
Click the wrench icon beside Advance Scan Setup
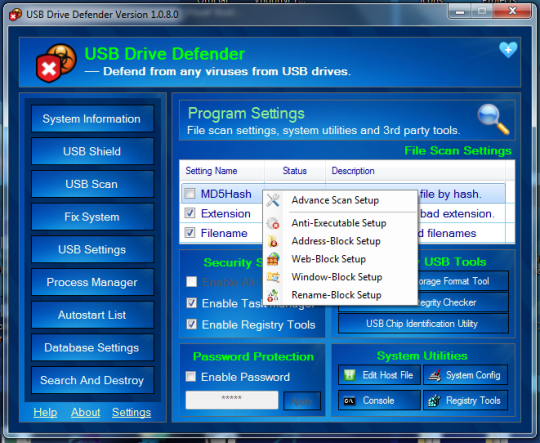pyautogui.click(x=273, y=200)
